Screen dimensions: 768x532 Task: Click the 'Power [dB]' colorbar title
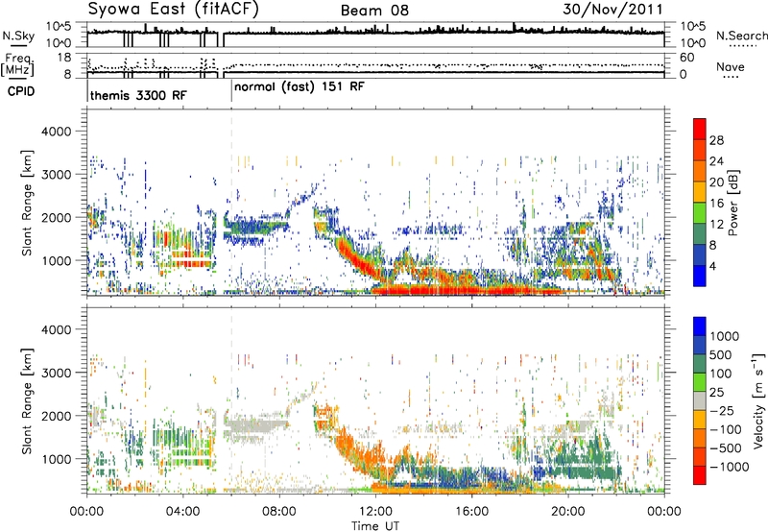coord(732,203)
